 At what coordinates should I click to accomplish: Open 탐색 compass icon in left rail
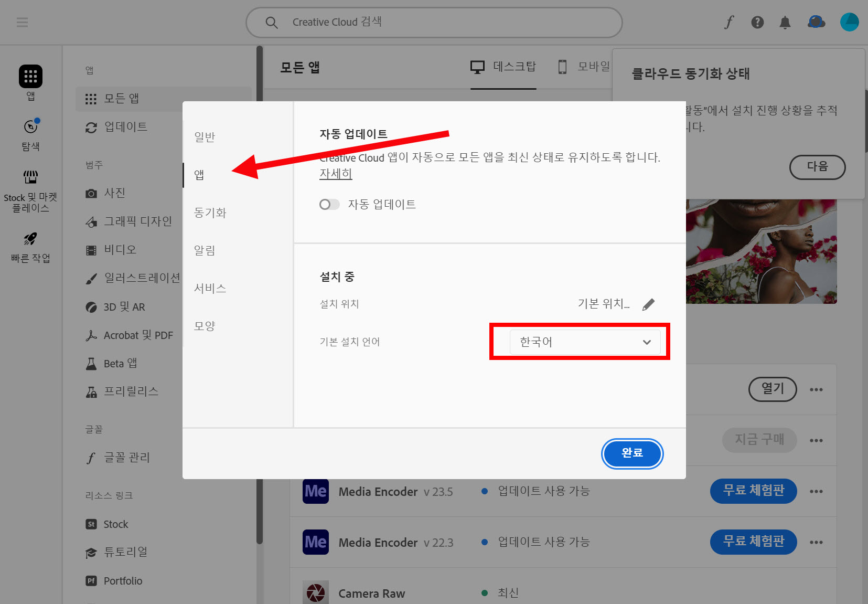[31, 126]
